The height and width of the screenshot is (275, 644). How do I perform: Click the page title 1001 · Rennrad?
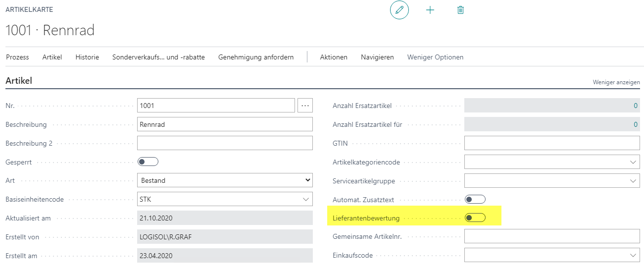point(50,30)
